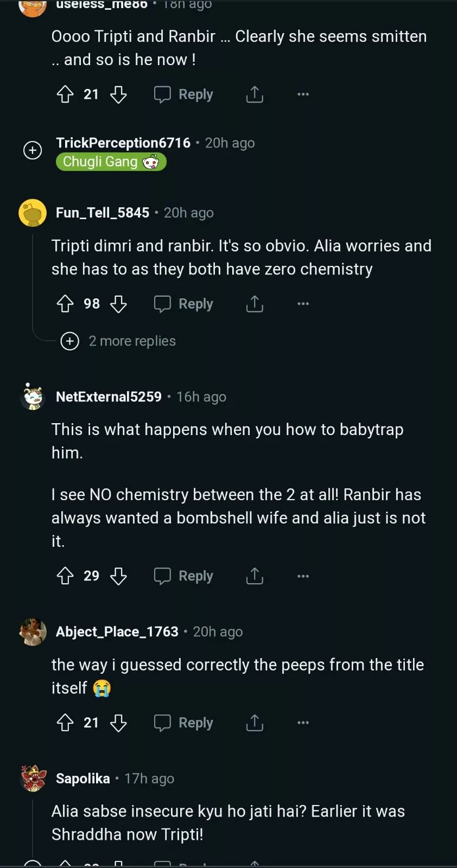Share Fun_Tell_5845's comment
Image resolution: width=457 pixels, height=868 pixels.
click(255, 304)
